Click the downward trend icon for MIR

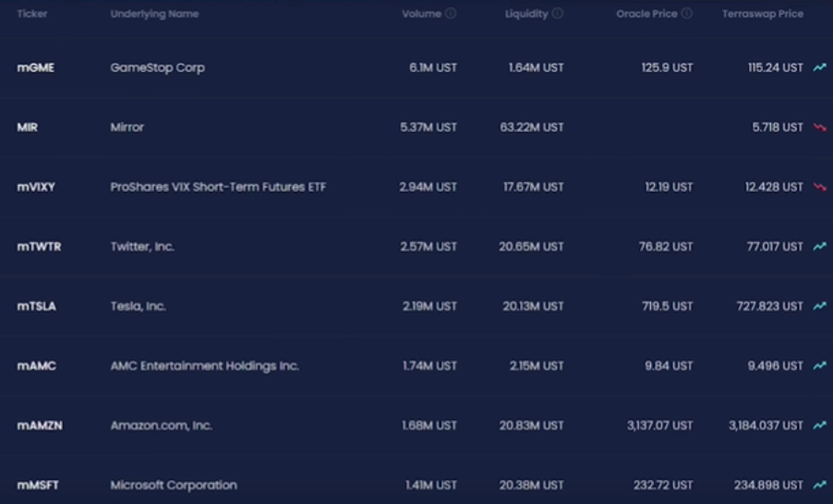820,127
